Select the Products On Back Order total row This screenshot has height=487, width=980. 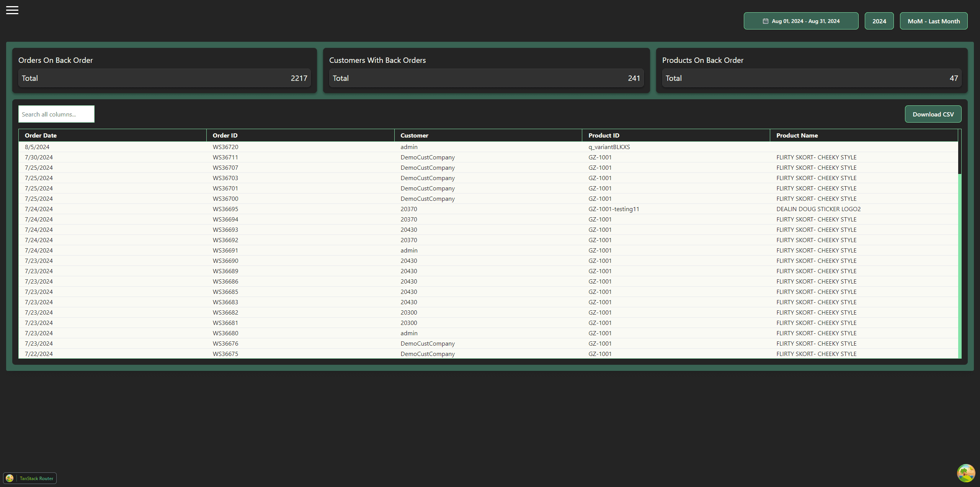(812, 78)
